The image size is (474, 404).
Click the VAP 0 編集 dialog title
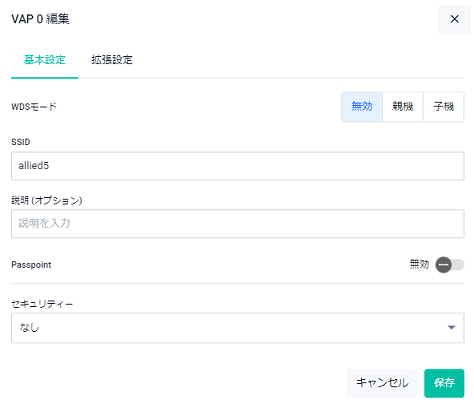[x=40, y=19]
